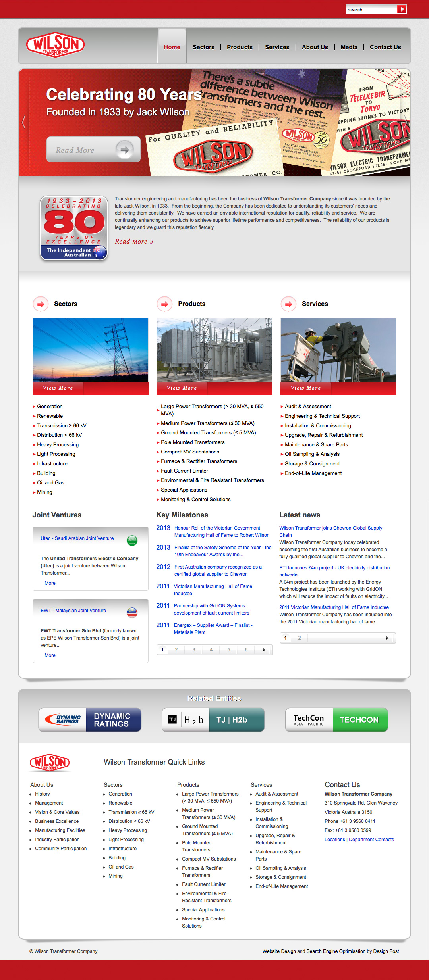Open the Fault Current Limiter product link

[x=184, y=471]
